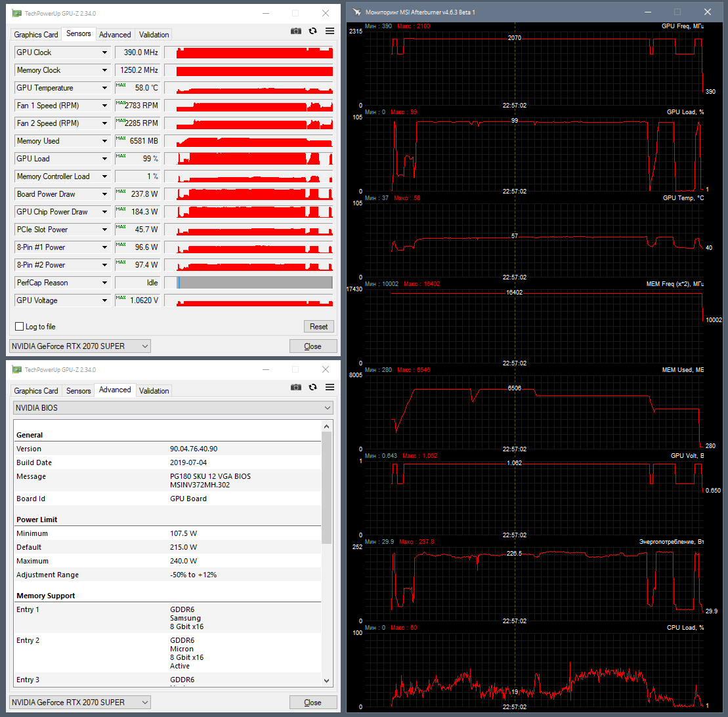Select Sensors tab in top GPU-Z window

pyautogui.click(x=79, y=34)
